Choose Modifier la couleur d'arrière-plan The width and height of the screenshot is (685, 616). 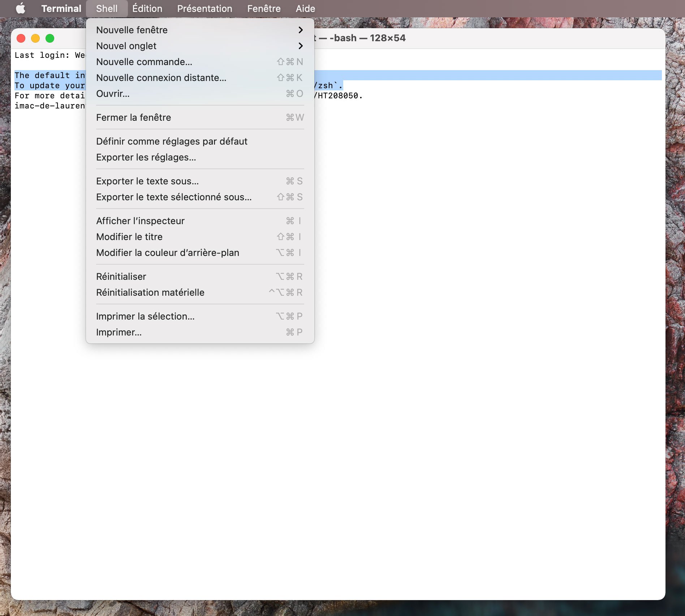pyautogui.click(x=168, y=253)
